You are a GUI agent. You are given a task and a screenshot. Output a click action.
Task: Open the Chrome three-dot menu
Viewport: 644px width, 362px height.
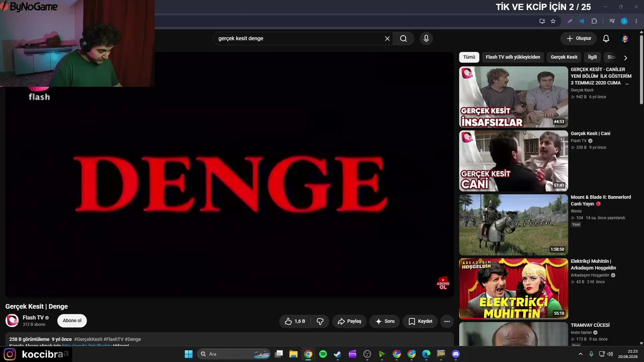(x=636, y=21)
